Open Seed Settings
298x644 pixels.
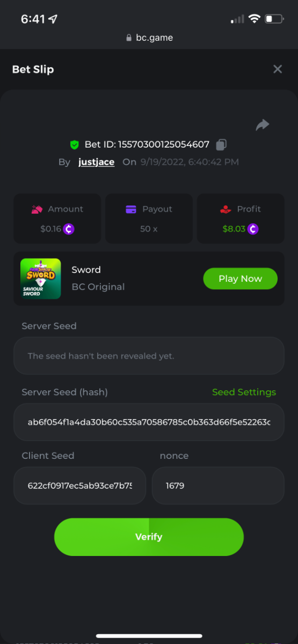click(244, 392)
